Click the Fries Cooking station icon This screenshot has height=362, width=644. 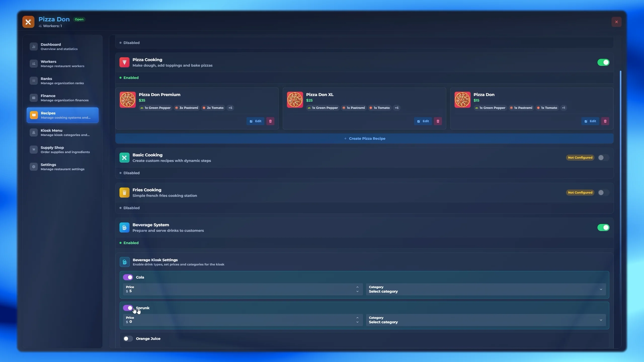point(124,193)
